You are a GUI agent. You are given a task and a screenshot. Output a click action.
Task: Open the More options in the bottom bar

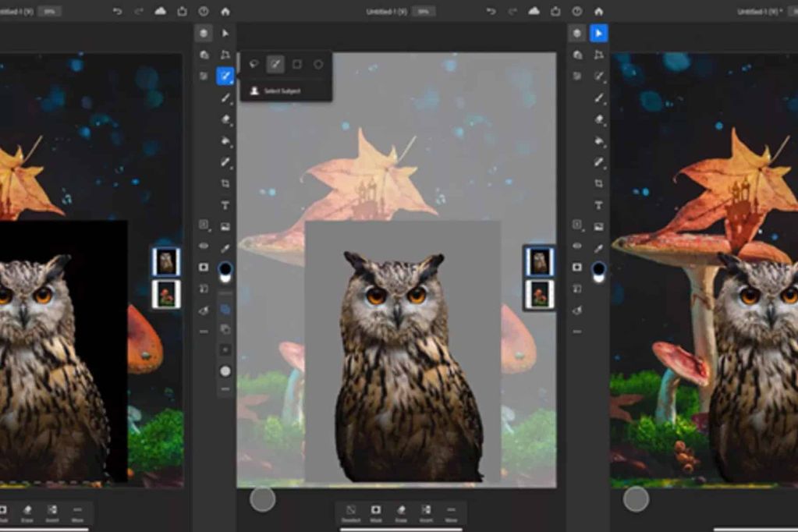click(451, 511)
